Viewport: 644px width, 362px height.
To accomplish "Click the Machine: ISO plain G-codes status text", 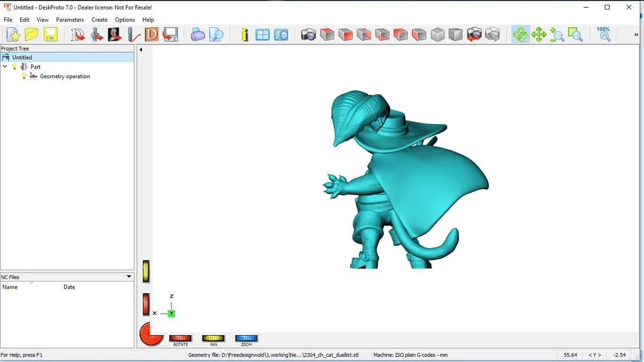I will 410,355.
